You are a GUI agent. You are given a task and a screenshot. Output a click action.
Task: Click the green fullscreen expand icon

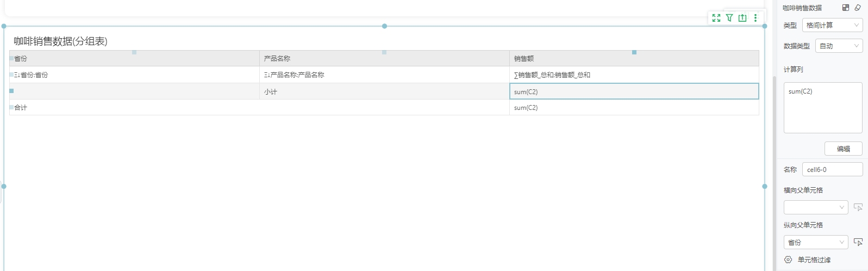(x=716, y=18)
